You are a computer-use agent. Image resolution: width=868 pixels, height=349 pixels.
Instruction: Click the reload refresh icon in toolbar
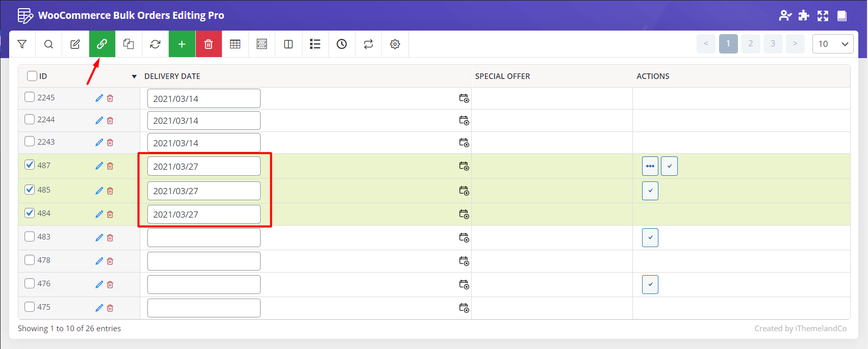(x=155, y=44)
